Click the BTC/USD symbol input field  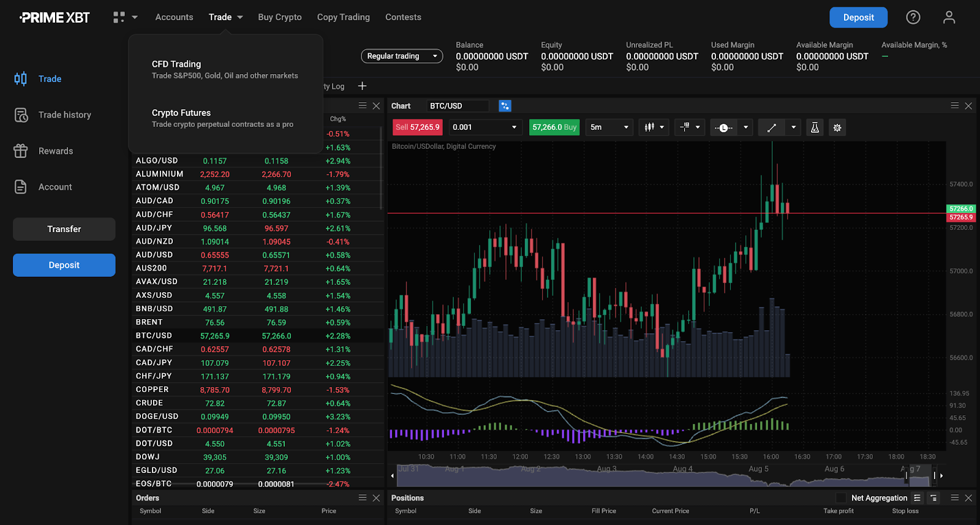coord(458,106)
